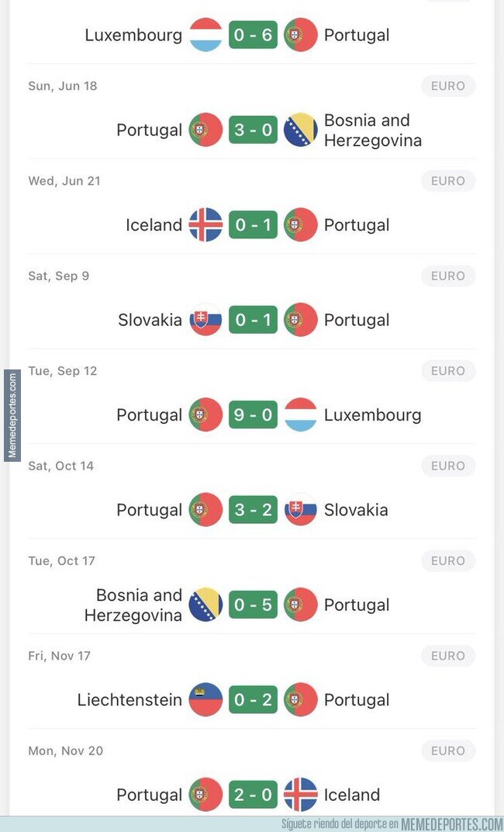The height and width of the screenshot is (832, 504).
Task: Click the Slovakia flag in the Sep 9 match
Action: click(x=205, y=320)
